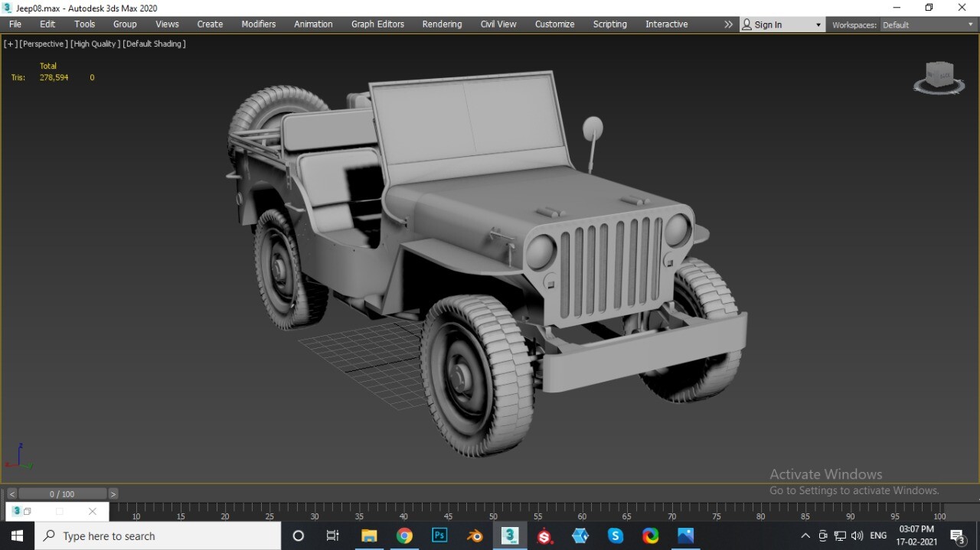
Task: Open the Windows Start menu
Action: (17, 536)
